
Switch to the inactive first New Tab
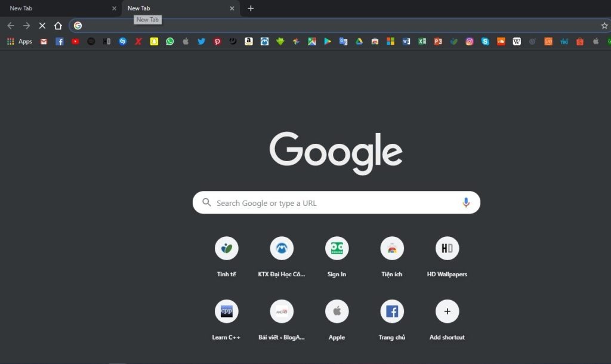(x=60, y=8)
